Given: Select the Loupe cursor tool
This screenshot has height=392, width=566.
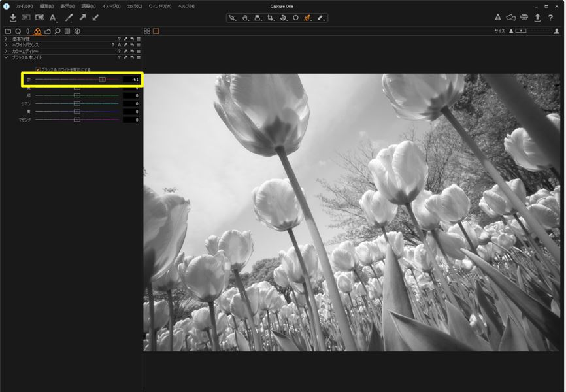Looking at the screenshot, I should click(258, 18).
